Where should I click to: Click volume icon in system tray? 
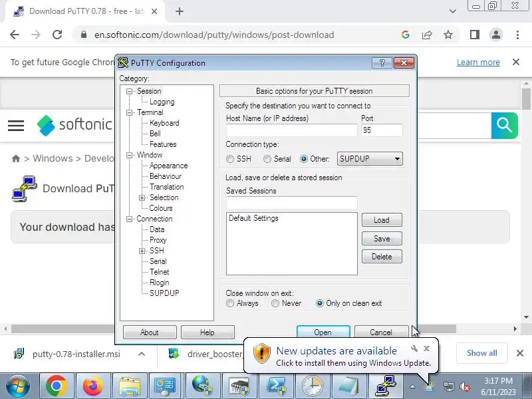click(x=465, y=386)
